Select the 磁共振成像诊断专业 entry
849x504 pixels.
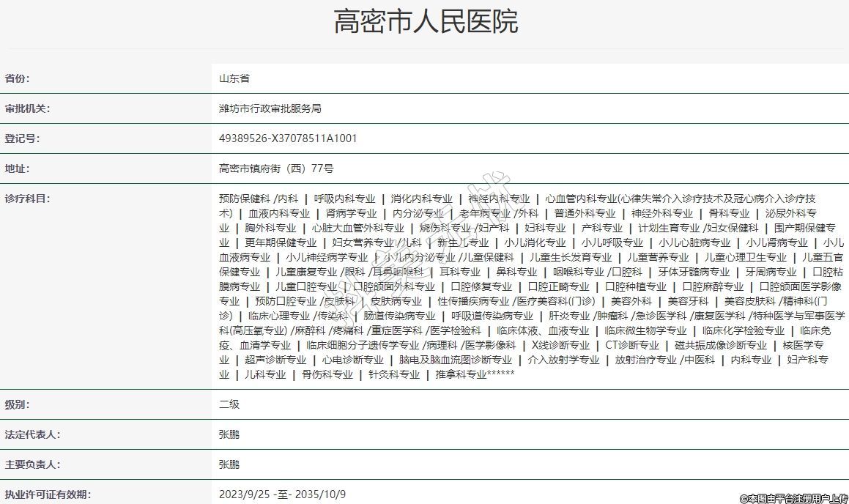720,345
